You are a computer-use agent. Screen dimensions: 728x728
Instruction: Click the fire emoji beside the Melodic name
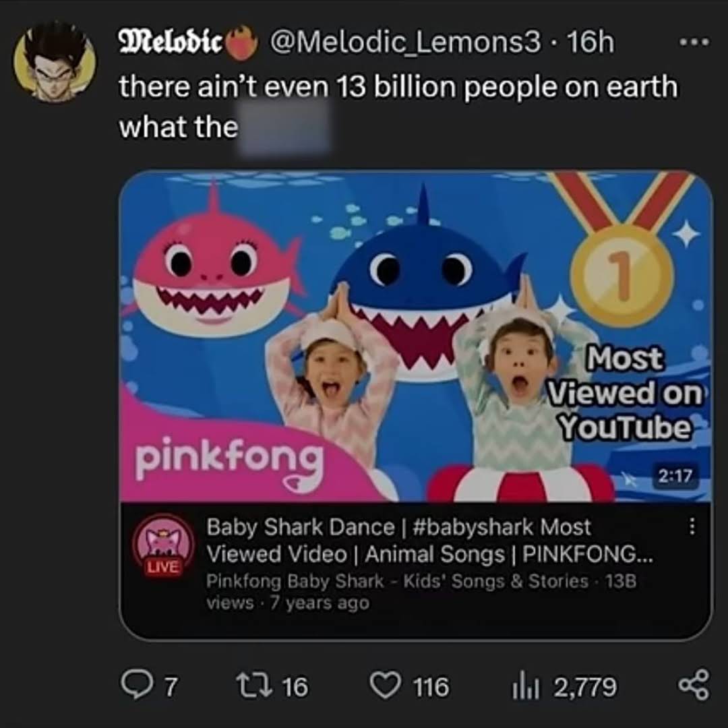pyautogui.click(x=243, y=44)
